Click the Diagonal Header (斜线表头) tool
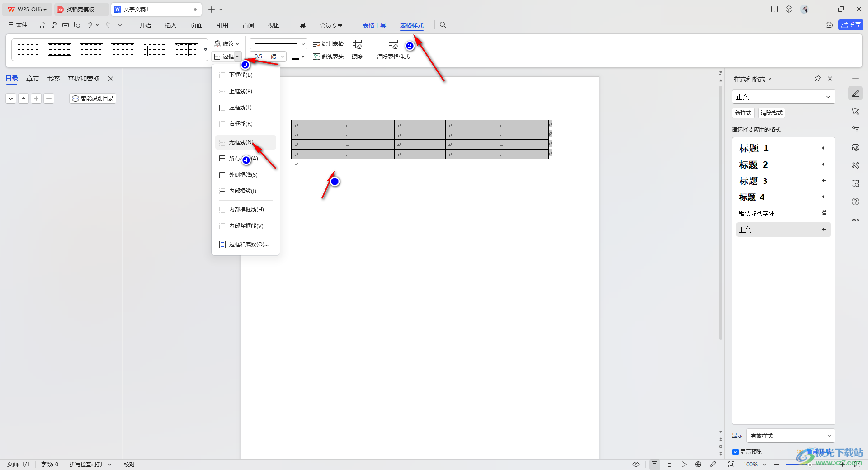868x470 pixels. (328, 56)
